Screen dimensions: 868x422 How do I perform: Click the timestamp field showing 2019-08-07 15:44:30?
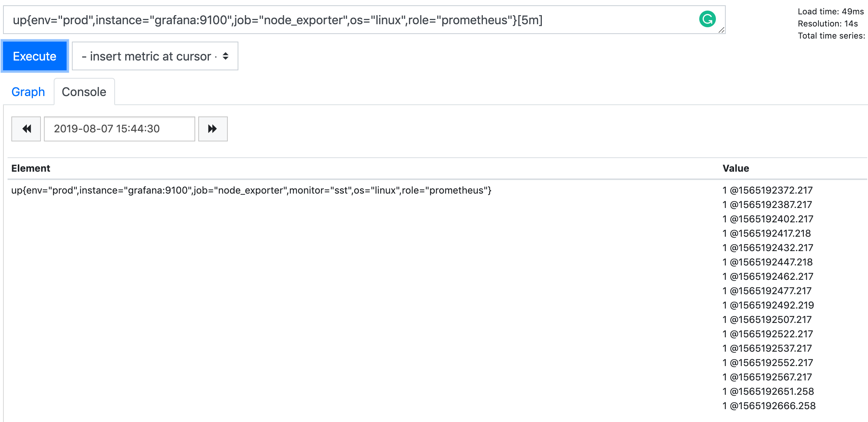tap(119, 129)
